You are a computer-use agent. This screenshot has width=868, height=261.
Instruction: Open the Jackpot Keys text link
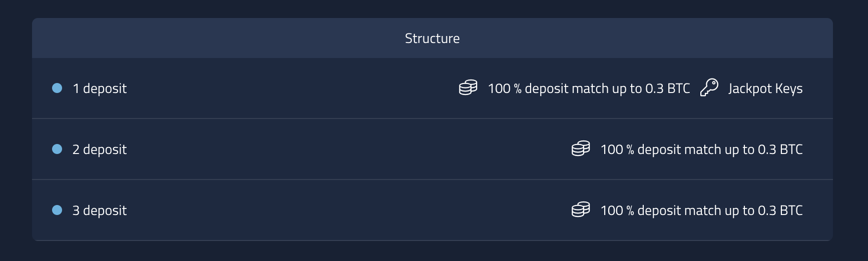tap(765, 88)
